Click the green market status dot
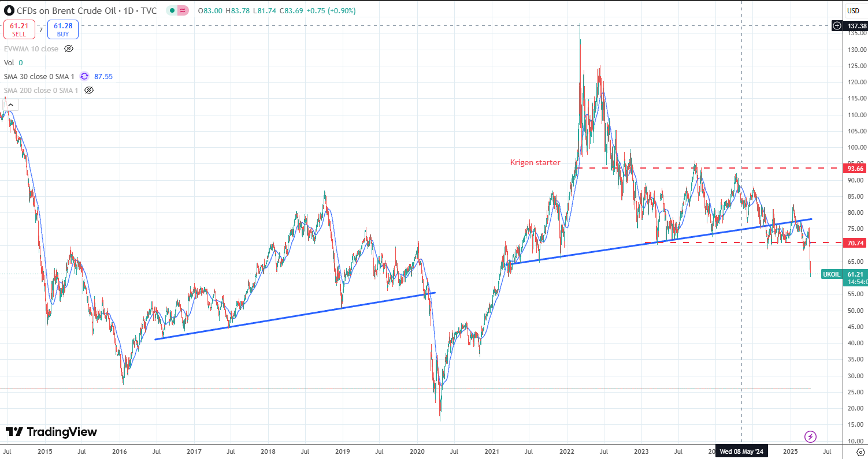The height and width of the screenshot is (459, 868). (172, 11)
